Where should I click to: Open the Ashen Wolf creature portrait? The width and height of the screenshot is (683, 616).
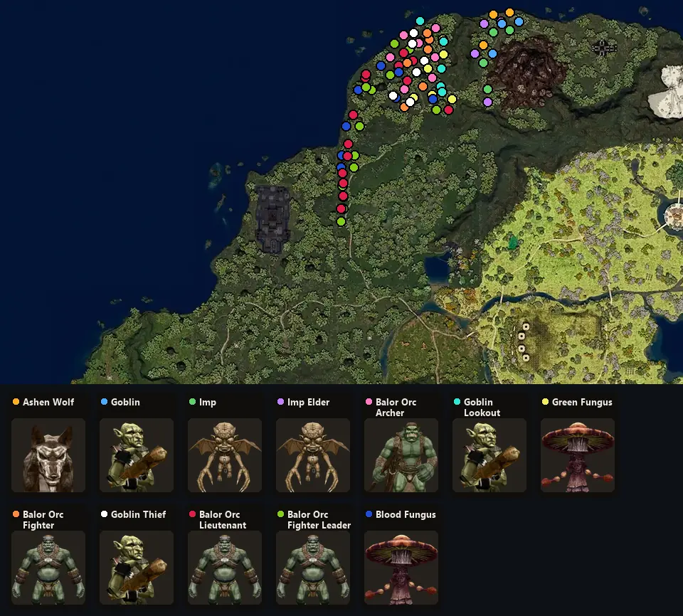[48, 455]
